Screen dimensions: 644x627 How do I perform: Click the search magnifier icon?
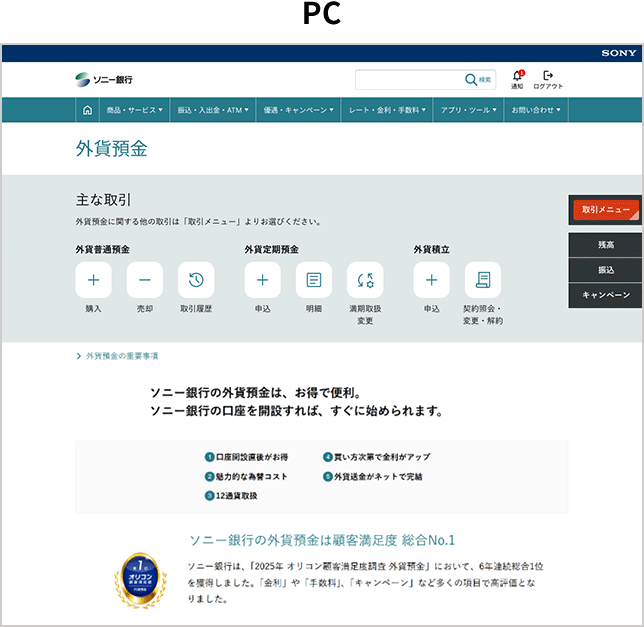click(471, 80)
